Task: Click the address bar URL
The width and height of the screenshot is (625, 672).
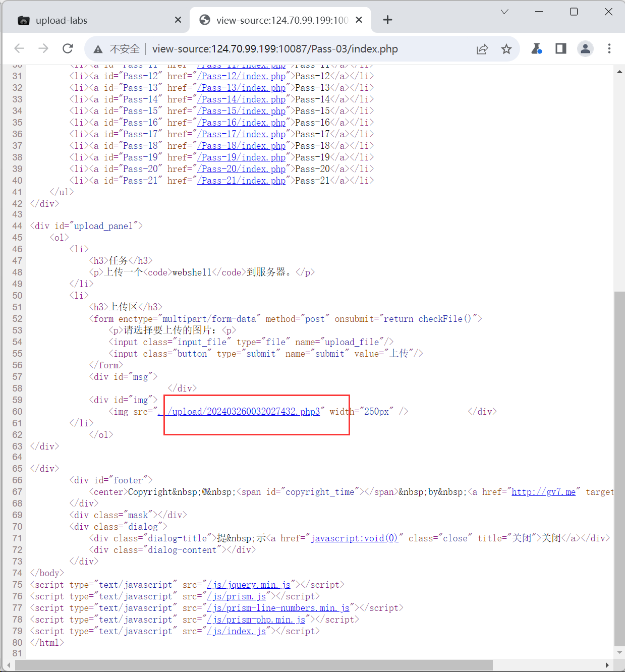Action: tap(275, 49)
